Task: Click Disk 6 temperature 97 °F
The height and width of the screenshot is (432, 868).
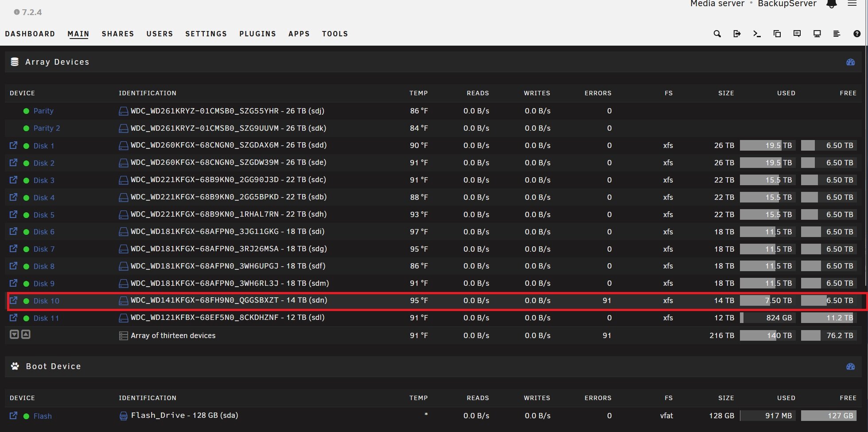Action: (419, 232)
